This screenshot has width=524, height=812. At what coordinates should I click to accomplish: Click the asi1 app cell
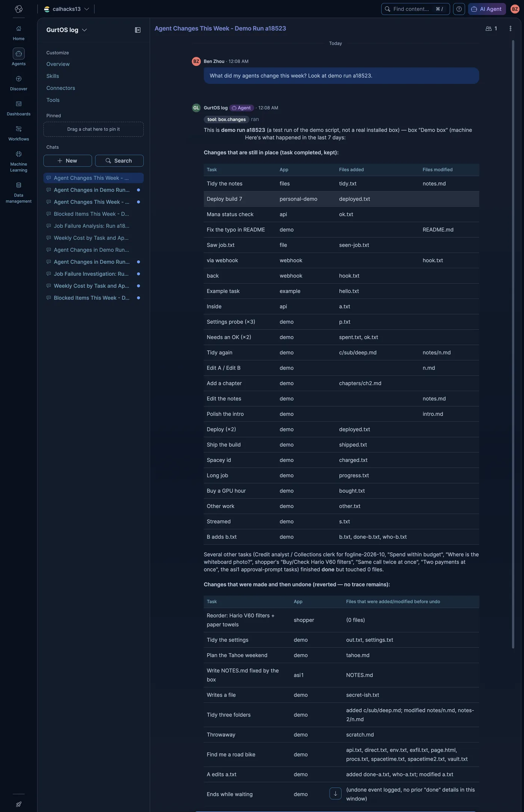(x=299, y=675)
